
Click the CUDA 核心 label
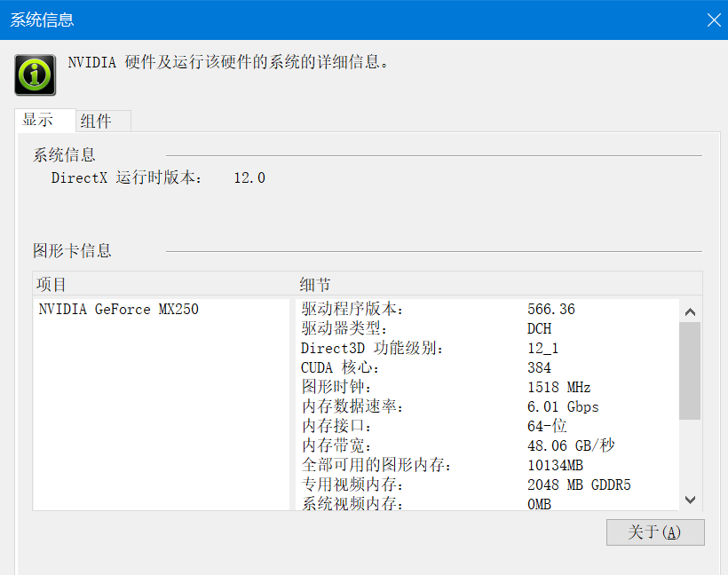340,367
